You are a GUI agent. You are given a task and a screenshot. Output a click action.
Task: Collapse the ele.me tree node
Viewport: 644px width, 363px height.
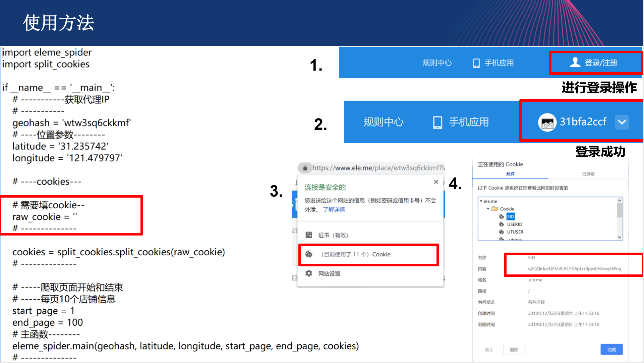(481, 201)
